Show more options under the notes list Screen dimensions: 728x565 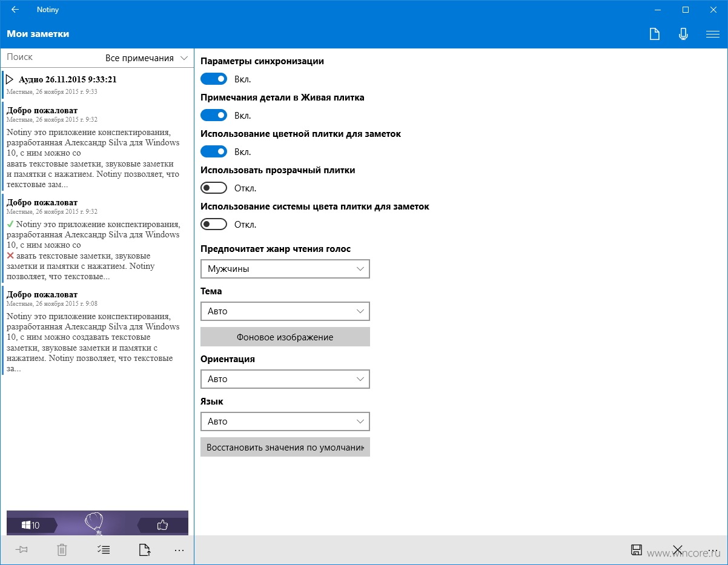pyautogui.click(x=179, y=550)
